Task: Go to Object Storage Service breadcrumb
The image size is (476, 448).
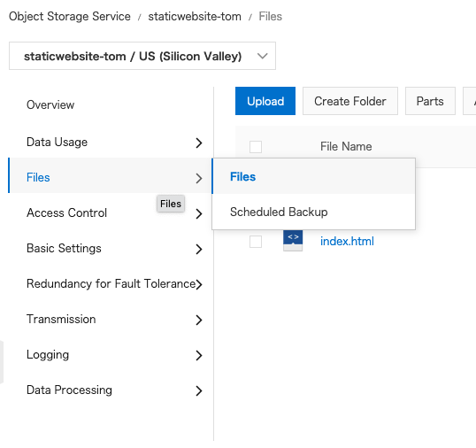Action: coord(70,17)
